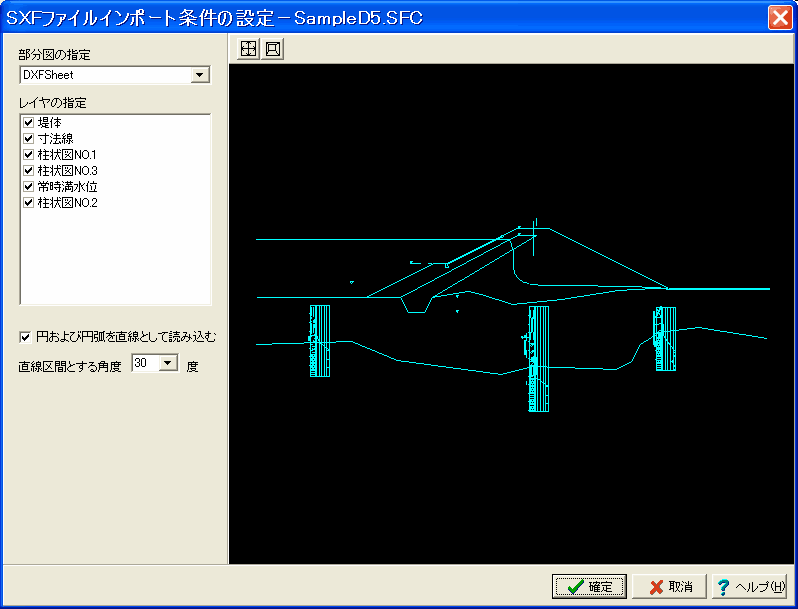Uncheck the 寸法線 layer checkbox

tap(28, 138)
